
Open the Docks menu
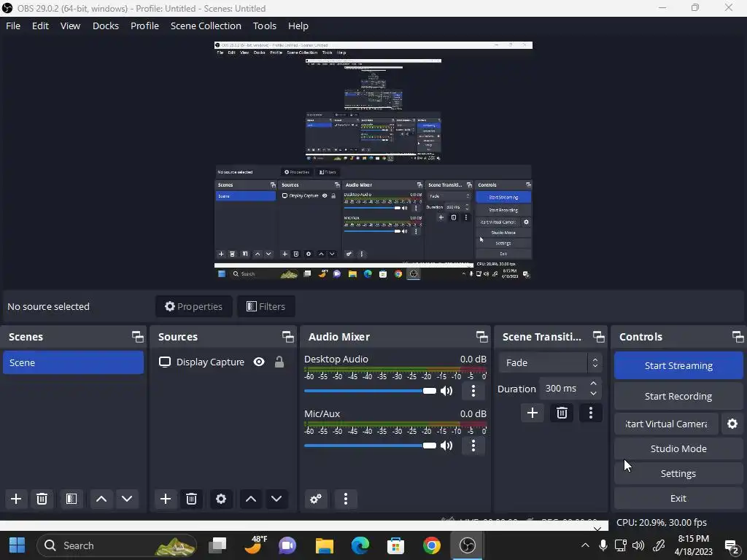[x=106, y=26]
